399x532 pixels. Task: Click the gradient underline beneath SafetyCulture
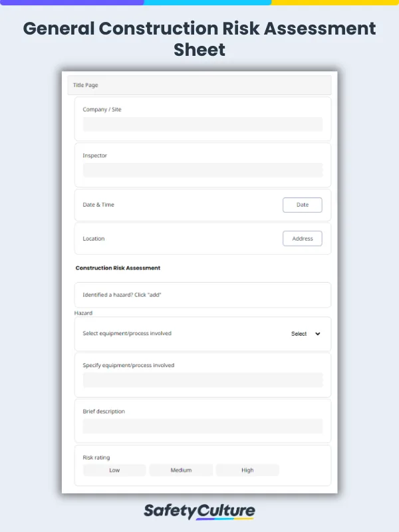click(226, 519)
